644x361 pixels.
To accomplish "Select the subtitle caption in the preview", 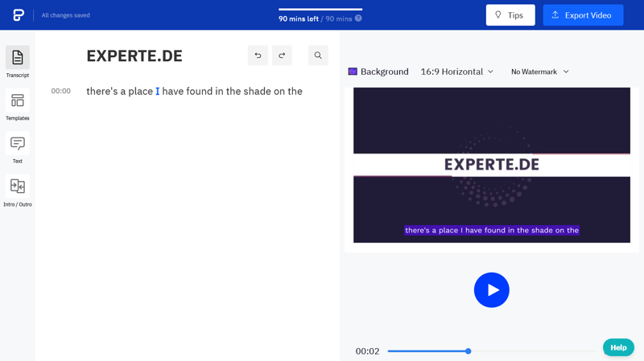I will click(492, 230).
